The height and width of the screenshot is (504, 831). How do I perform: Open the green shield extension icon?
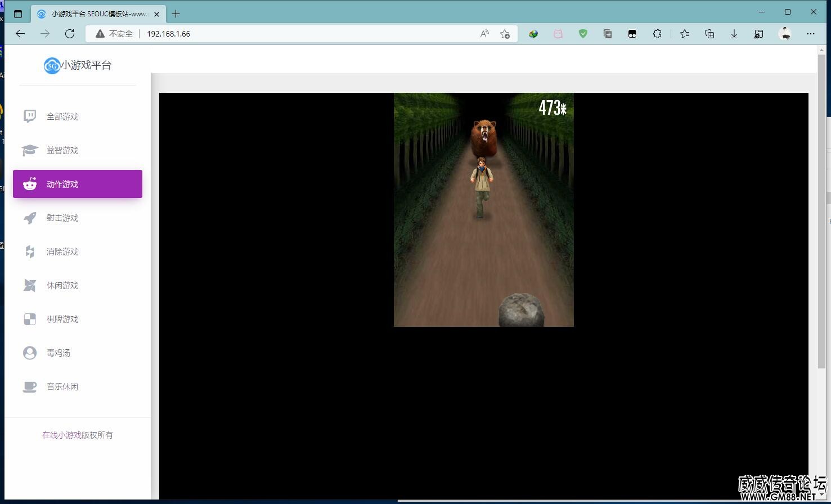click(x=583, y=34)
